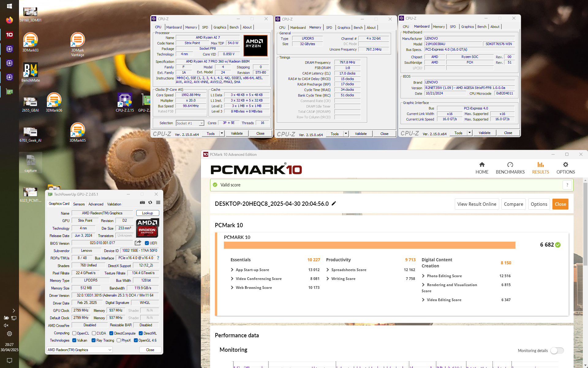Viewport: 588px width, 368px height.
Task: Open the PCMark 10 taskbar icon
Action: [9, 35]
